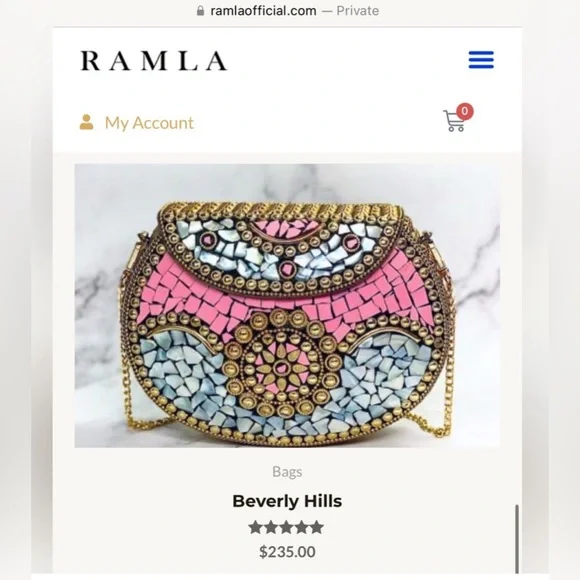Open the blue hamburger menu
The image size is (580, 580).
[481, 60]
